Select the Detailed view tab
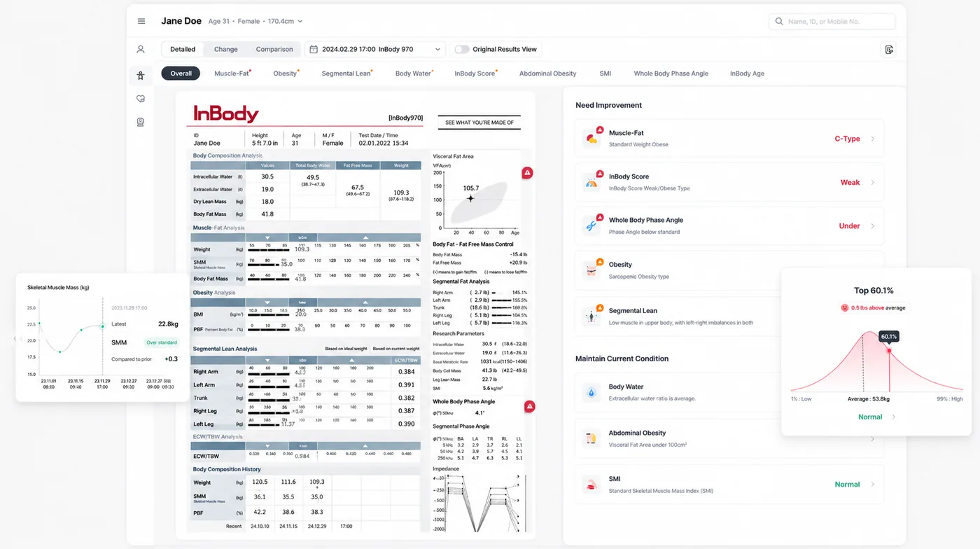 click(x=183, y=49)
